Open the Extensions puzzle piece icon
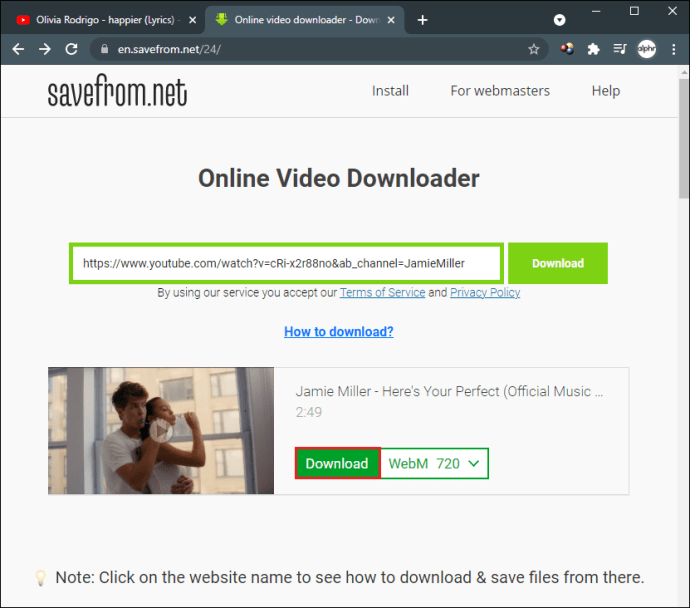 (x=593, y=49)
